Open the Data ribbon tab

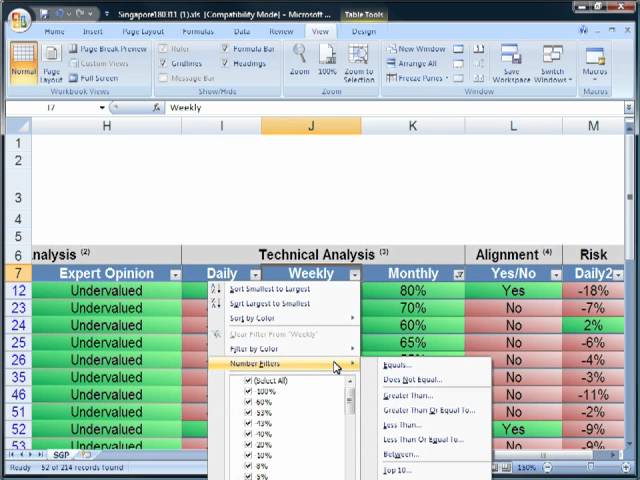(242, 31)
